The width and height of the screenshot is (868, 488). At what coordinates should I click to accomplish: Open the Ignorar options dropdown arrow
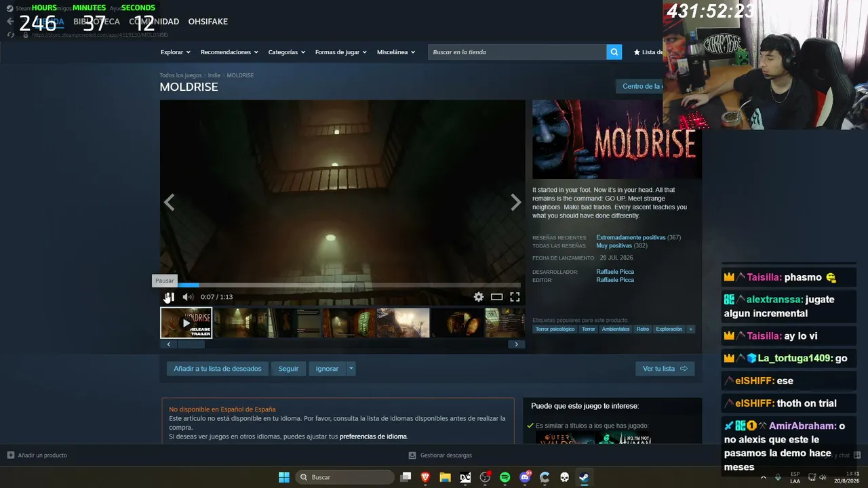coord(351,369)
